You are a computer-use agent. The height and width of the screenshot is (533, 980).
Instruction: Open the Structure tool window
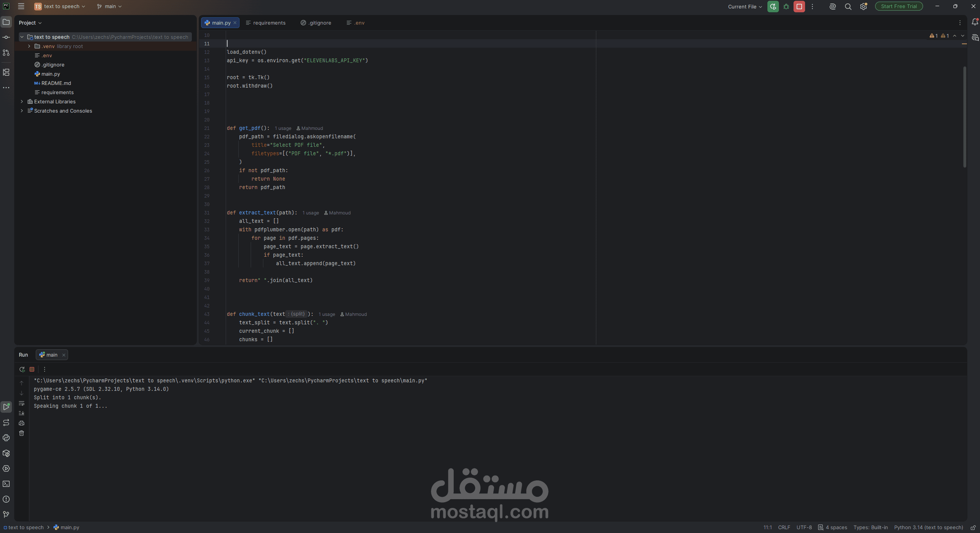(x=6, y=72)
